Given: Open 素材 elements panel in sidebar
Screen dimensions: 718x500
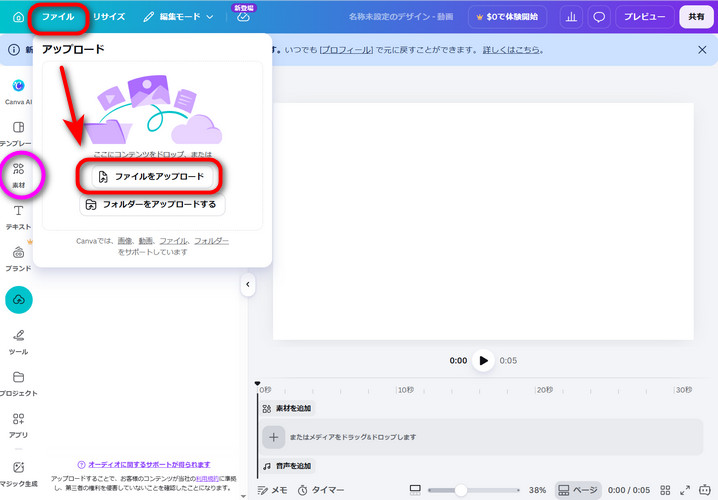Looking at the screenshot, I should (x=18, y=175).
